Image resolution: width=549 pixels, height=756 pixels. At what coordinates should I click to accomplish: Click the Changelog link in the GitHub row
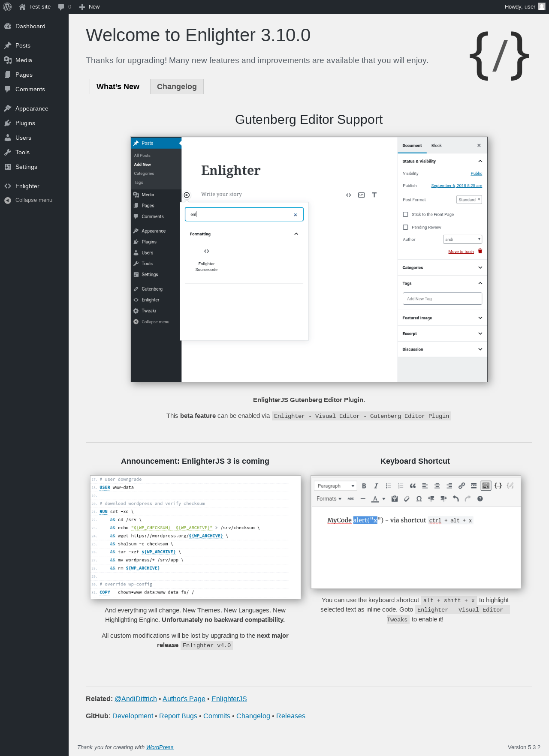pyautogui.click(x=253, y=716)
